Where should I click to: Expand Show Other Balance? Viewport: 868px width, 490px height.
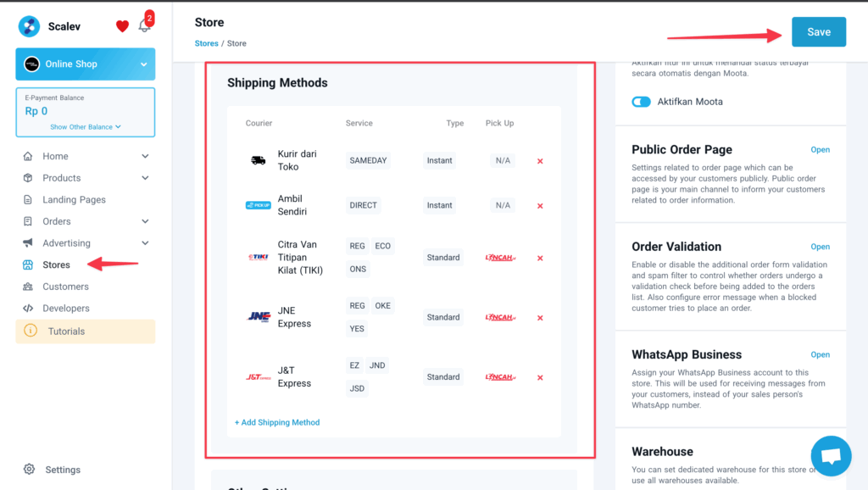pyautogui.click(x=85, y=127)
